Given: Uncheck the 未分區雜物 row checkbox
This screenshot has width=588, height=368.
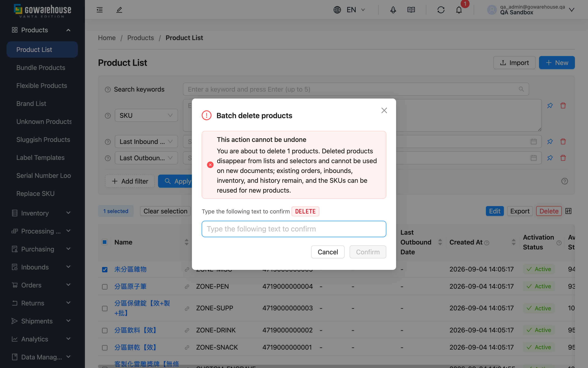Looking at the screenshot, I should pos(105,269).
